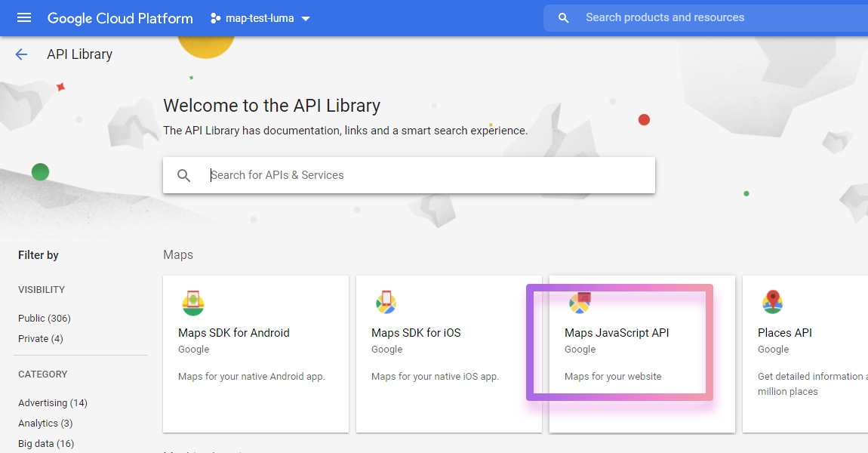Focus the Search products and resources field
868x453 pixels.
705,17
